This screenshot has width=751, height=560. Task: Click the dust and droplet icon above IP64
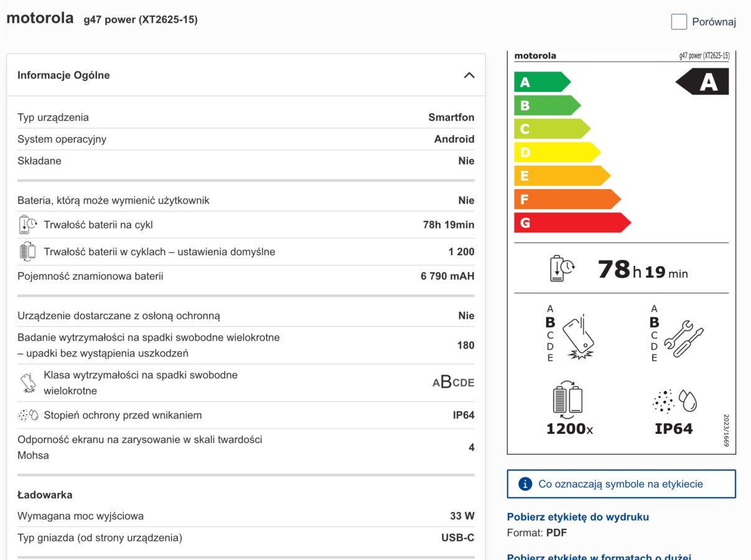[x=675, y=402]
